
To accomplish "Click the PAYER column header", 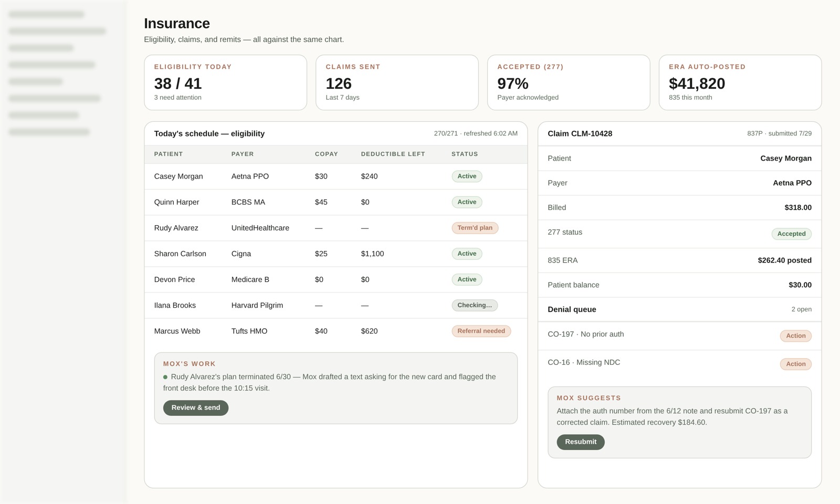I will [243, 154].
